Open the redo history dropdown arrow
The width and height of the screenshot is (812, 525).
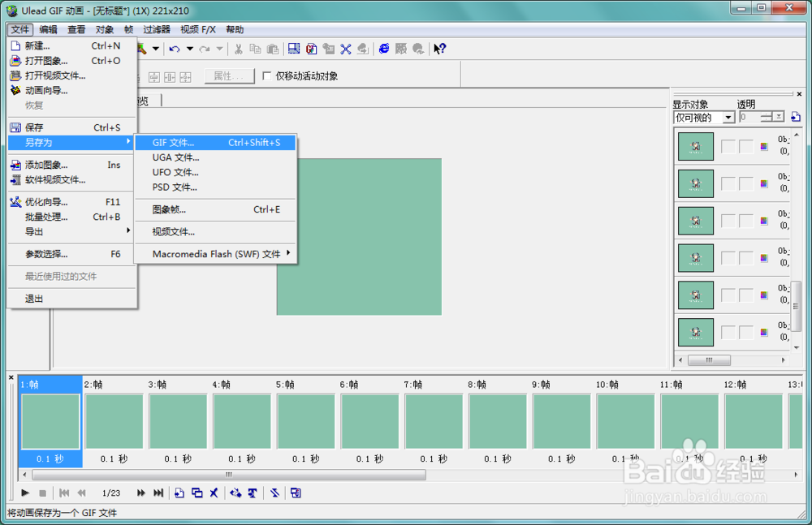pos(219,49)
